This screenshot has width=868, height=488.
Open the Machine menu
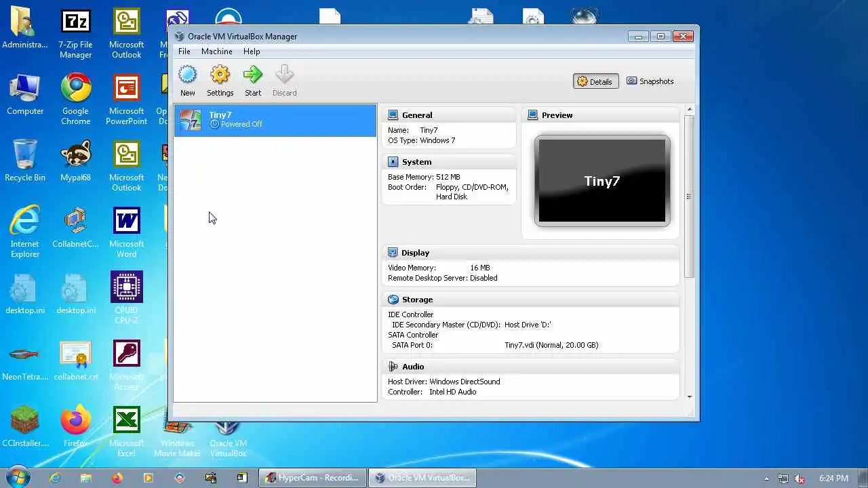(216, 52)
